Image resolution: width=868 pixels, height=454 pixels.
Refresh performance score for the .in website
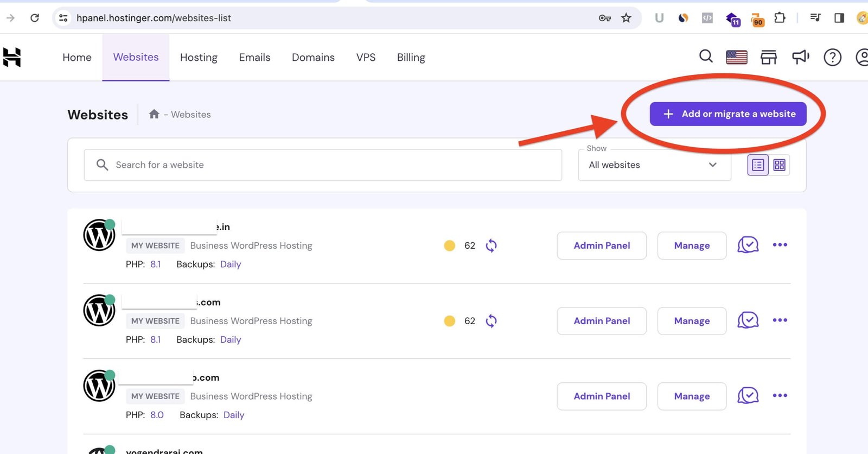pos(491,245)
